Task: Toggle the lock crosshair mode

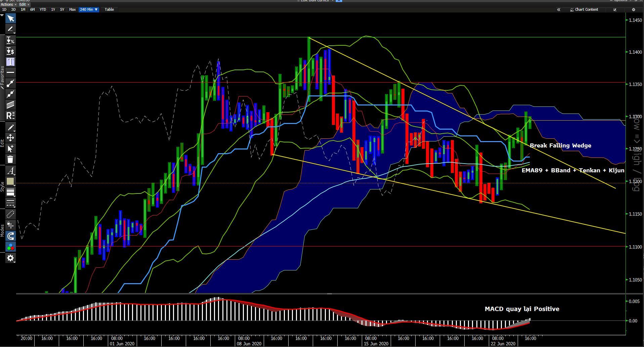Action: (10, 225)
